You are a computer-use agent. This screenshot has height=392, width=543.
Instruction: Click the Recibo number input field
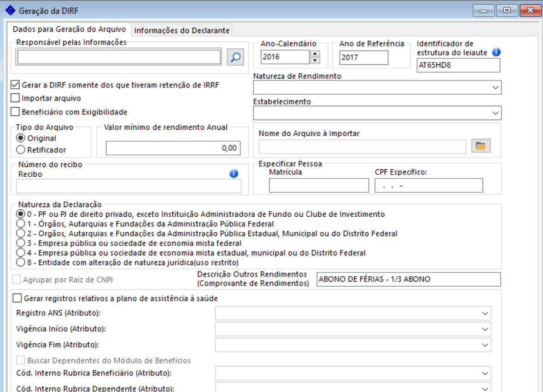(x=128, y=186)
